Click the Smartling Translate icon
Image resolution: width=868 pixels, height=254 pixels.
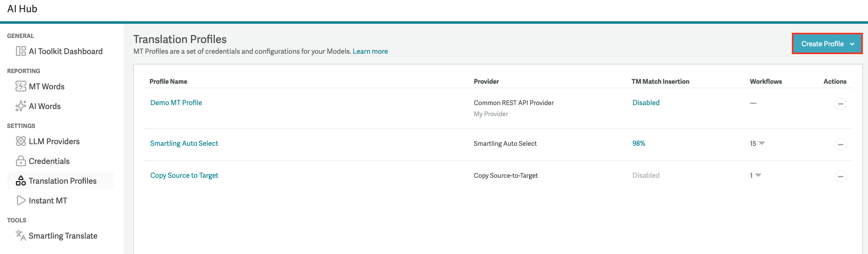pyautogui.click(x=21, y=235)
